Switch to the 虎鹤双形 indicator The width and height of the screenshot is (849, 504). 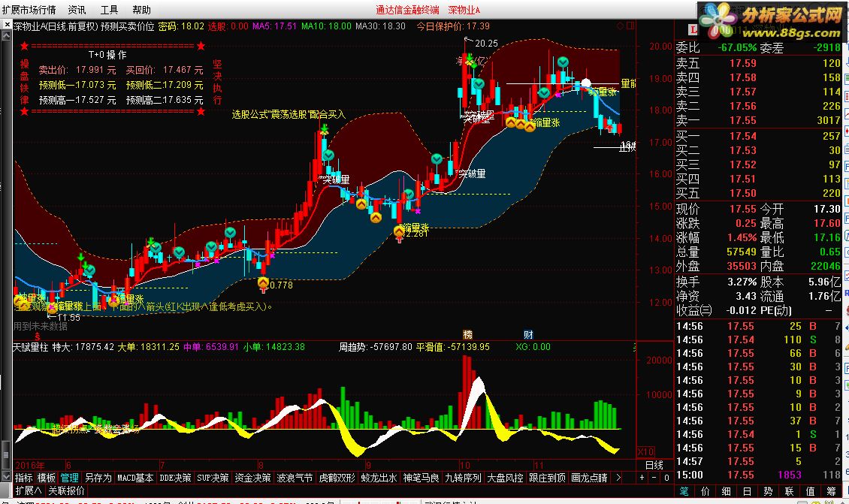point(337,478)
